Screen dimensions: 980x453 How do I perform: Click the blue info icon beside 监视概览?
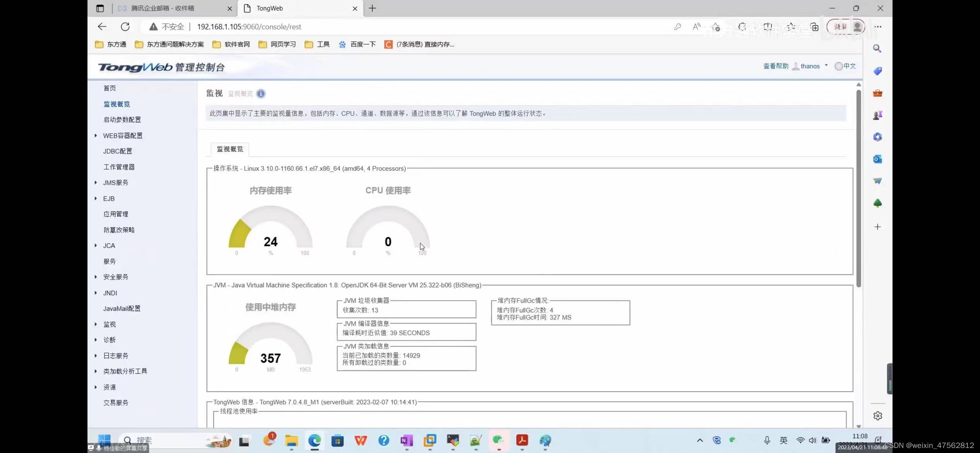pyautogui.click(x=261, y=94)
